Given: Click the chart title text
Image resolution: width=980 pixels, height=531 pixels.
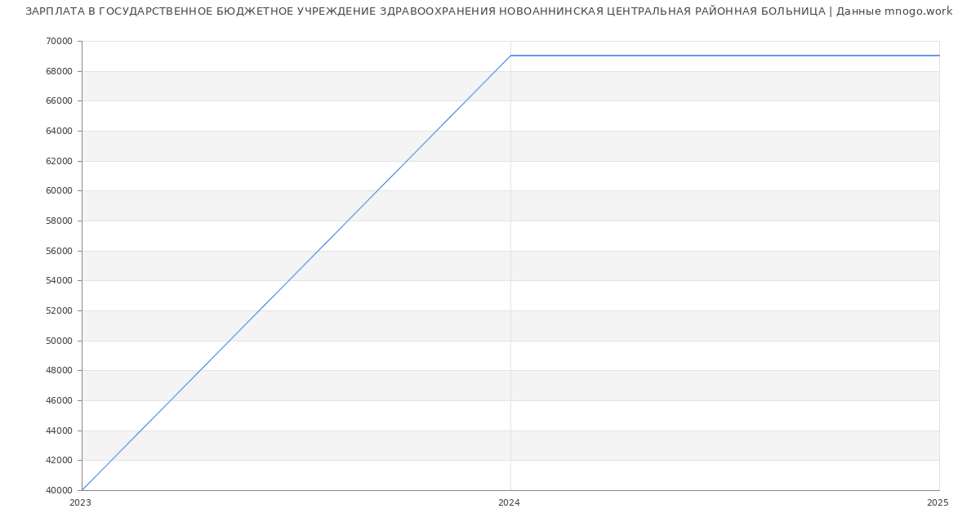Looking at the screenshot, I should click(x=488, y=11).
